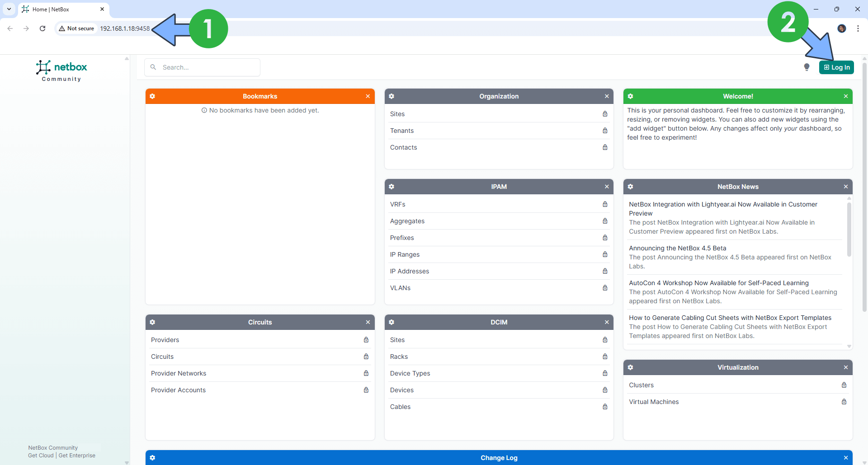Open the Get Cloud link
Image resolution: width=868 pixels, height=465 pixels.
[40, 456]
